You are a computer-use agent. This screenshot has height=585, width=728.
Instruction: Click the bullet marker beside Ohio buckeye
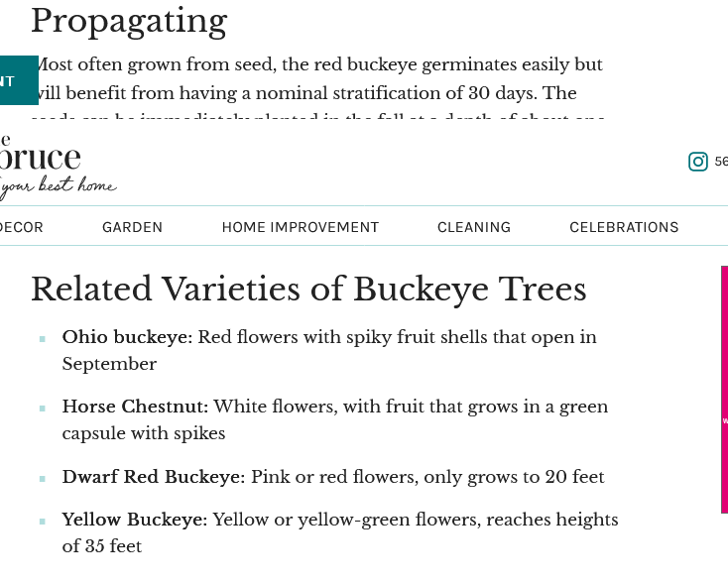click(43, 339)
